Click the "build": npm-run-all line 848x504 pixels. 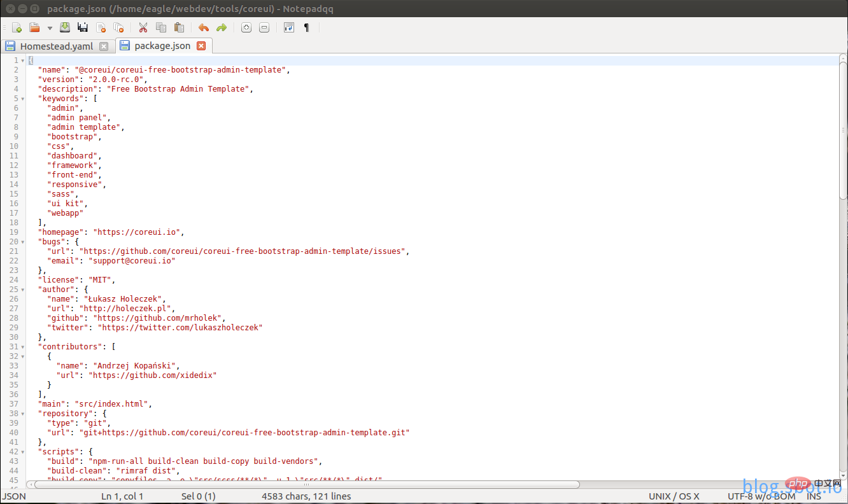point(185,461)
